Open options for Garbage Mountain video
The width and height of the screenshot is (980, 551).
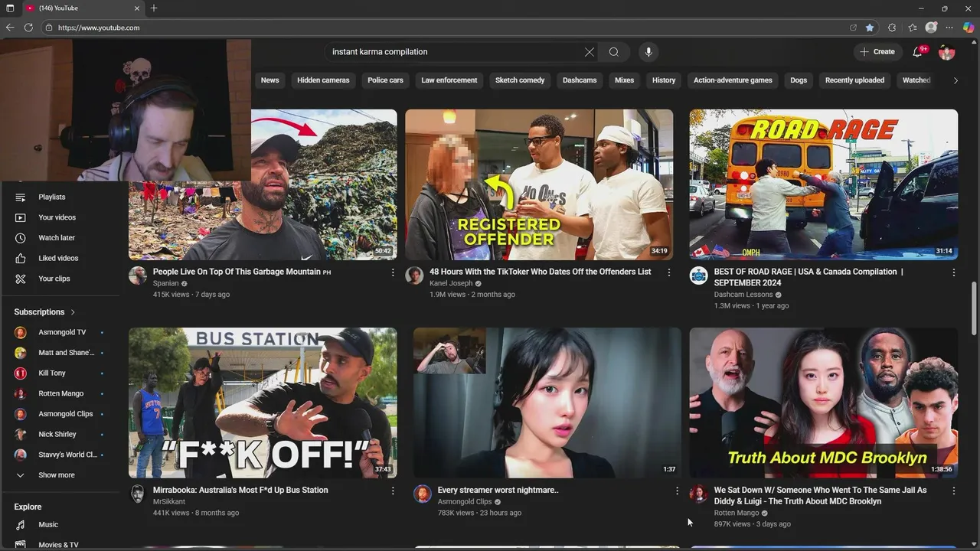[393, 272]
